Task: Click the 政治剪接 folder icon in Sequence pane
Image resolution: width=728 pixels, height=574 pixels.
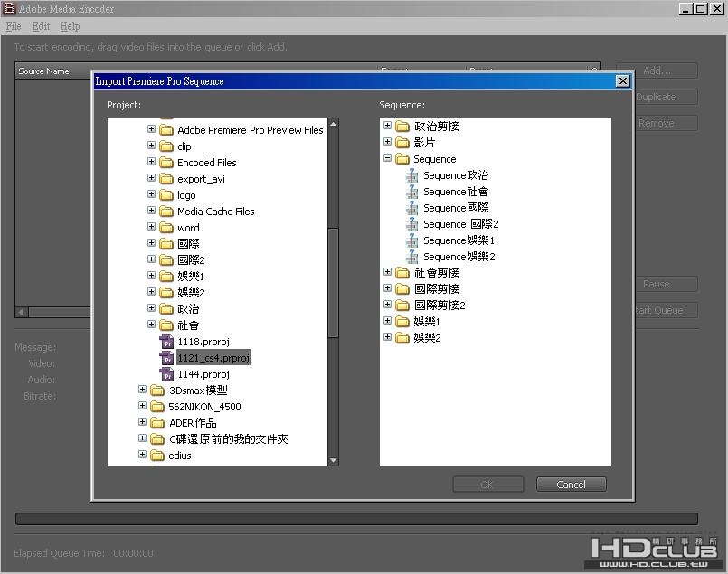Action: (402, 127)
